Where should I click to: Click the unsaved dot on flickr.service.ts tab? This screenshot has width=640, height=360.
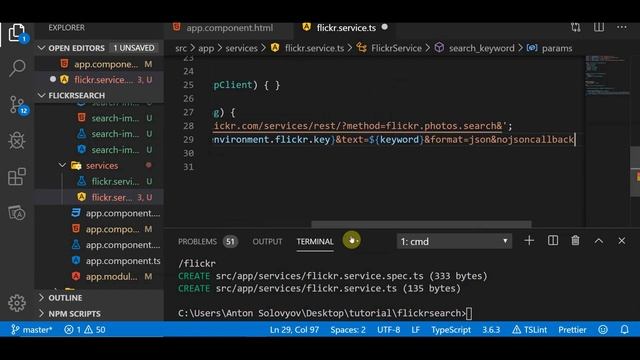tap(384, 27)
